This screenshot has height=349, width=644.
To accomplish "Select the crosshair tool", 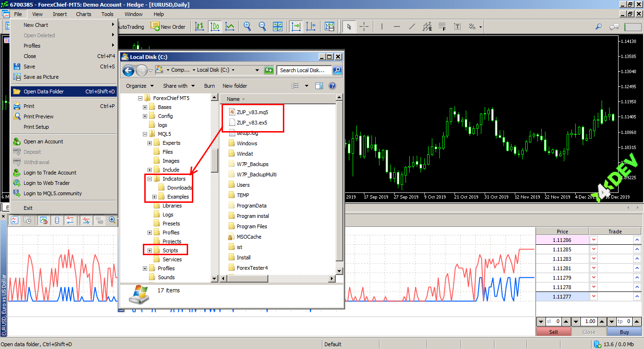I will coord(364,27).
